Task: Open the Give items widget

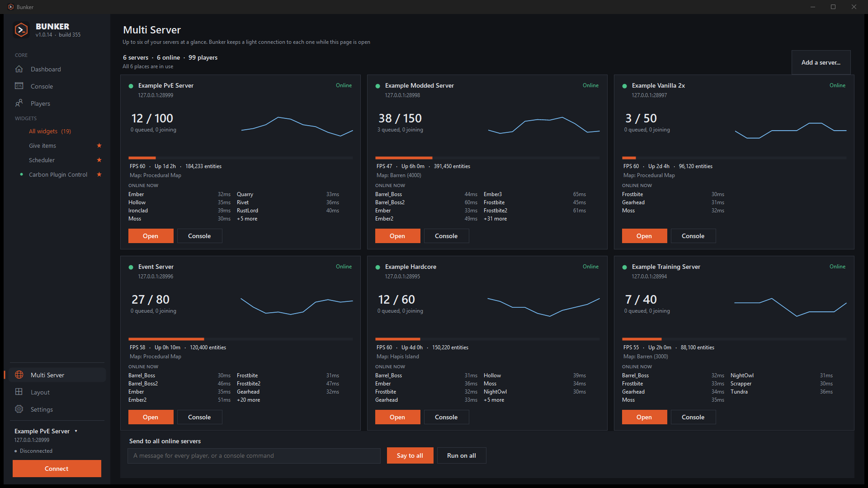Action: (x=42, y=145)
